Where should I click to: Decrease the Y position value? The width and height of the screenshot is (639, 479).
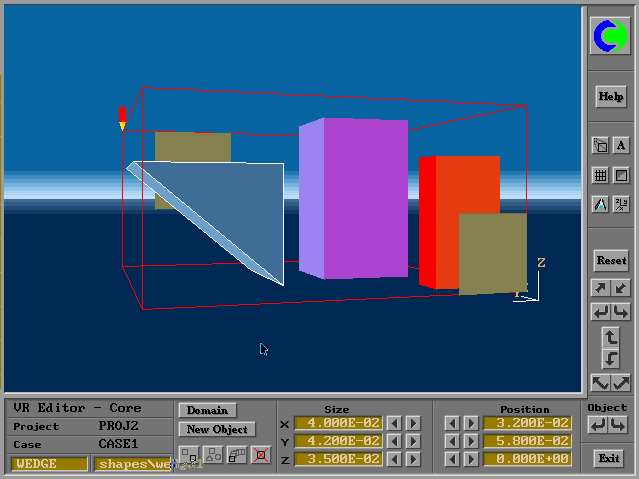pos(453,441)
